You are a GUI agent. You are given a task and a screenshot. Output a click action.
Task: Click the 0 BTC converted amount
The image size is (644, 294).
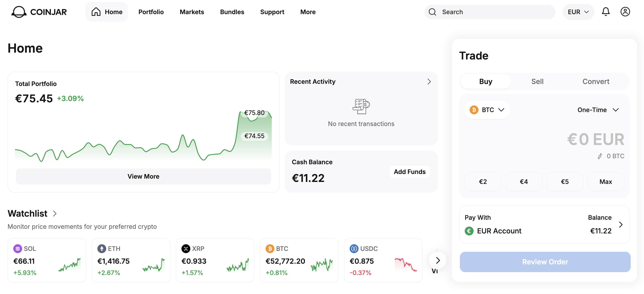click(x=615, y=156)
